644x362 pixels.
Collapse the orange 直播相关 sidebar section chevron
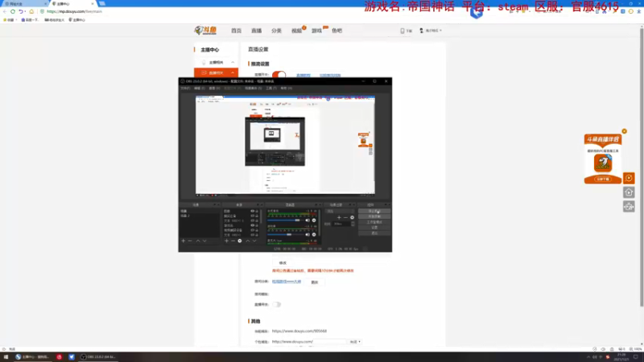click(233, 72)
